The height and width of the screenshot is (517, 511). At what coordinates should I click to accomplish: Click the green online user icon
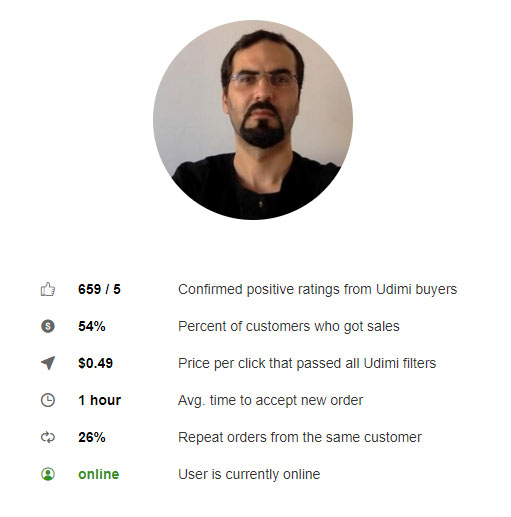coord(48,474)
